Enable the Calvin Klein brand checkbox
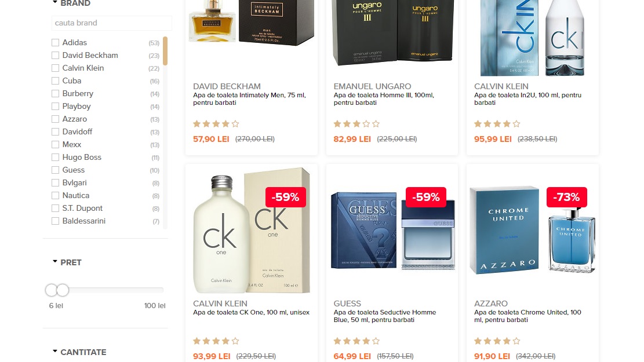The height and width of the screenshot is (362, 644). (x=56, y=68)
